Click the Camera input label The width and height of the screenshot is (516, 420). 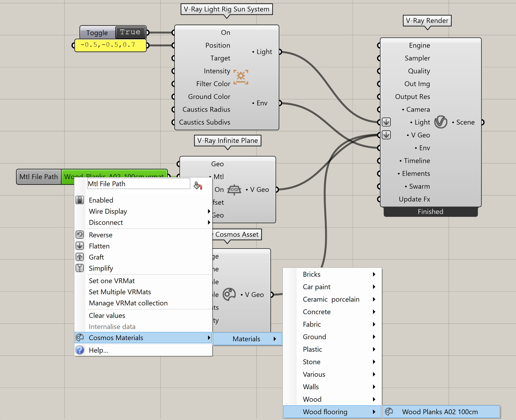pos(418,109)
